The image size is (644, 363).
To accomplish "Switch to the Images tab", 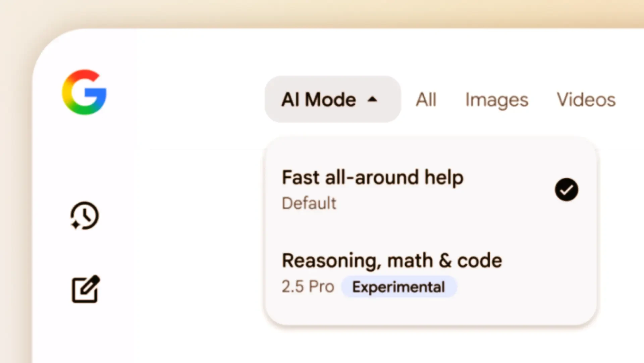I will (x=497, y=100).
